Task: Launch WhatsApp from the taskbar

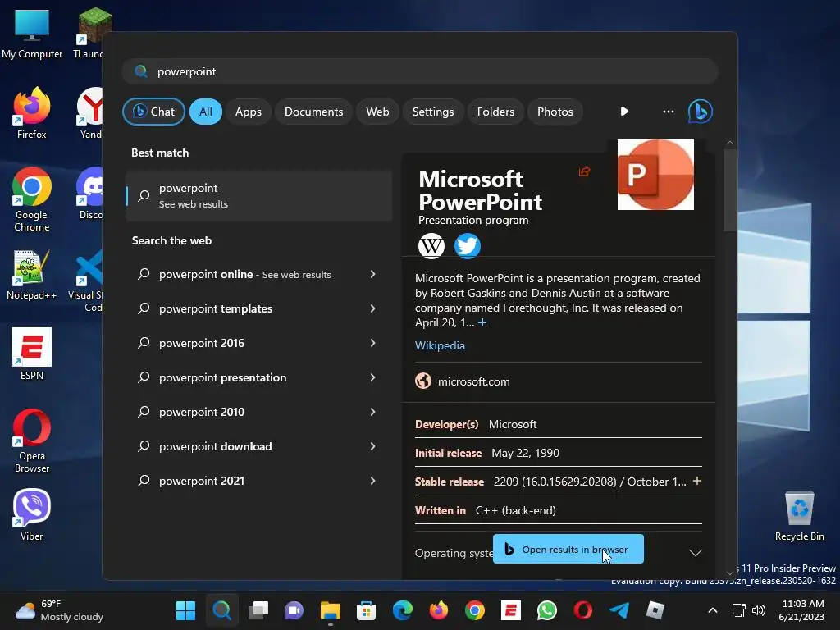Action: pos(547,610)
